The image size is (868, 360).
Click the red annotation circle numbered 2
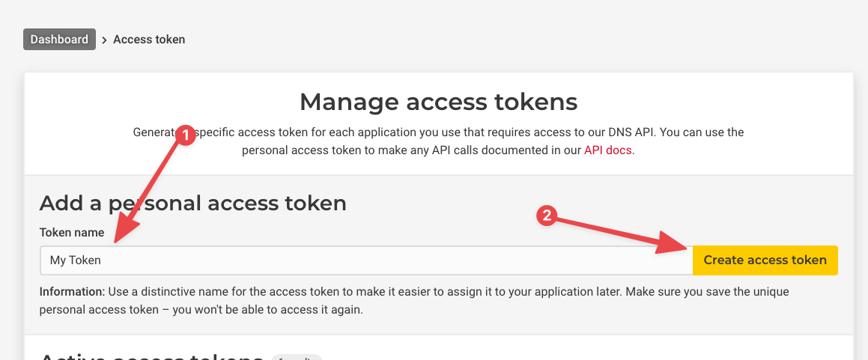(547, 216)
